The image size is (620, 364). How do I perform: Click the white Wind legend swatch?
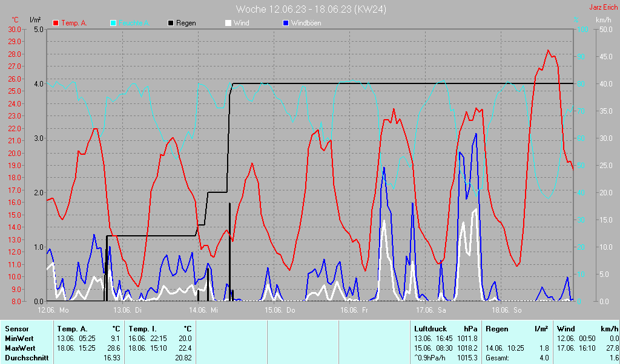(228, 24)
